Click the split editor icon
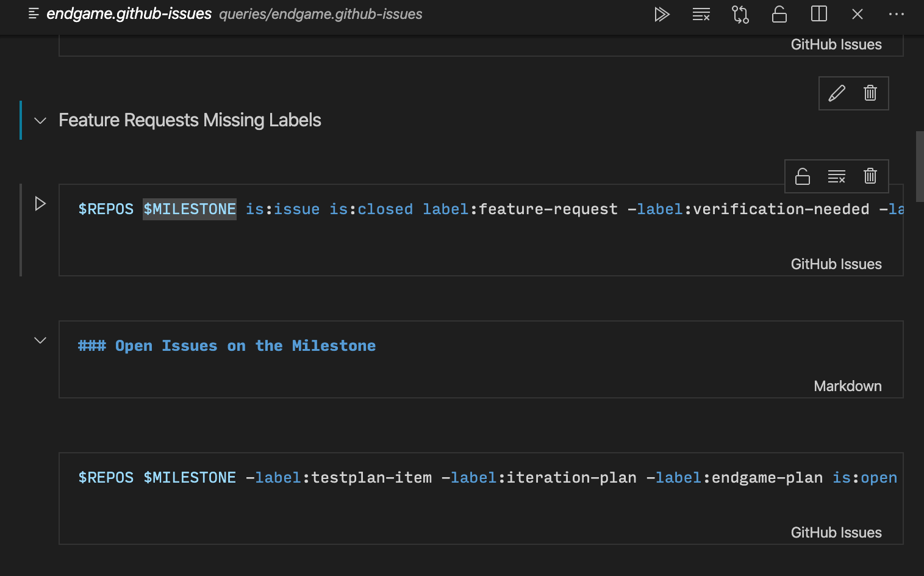The image size is (924, 576). [x=818, y=14]
